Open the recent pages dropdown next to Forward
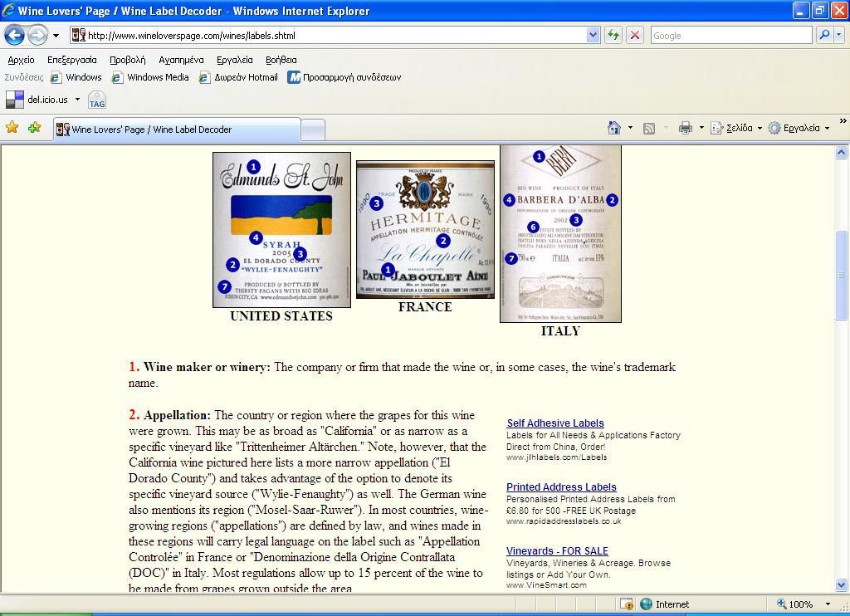The image size is (850, 616). (56, 36)
